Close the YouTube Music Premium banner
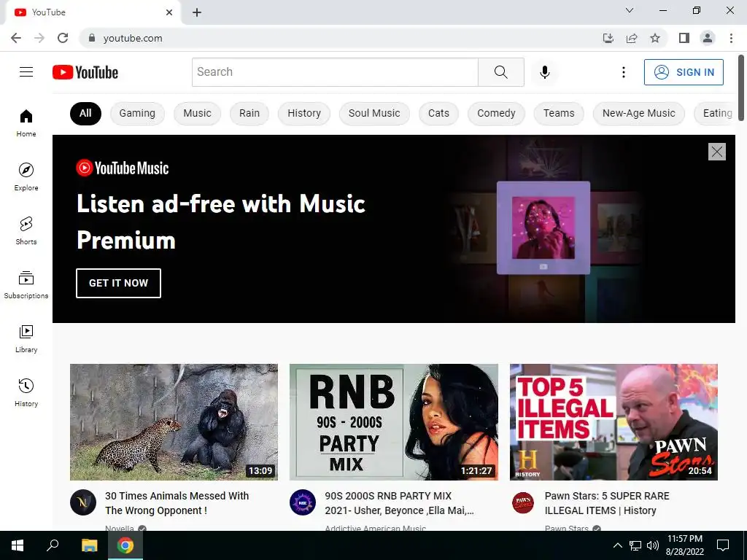Viewport: 747px width, 560px height. pyautogui.click(x=716, y=152)
